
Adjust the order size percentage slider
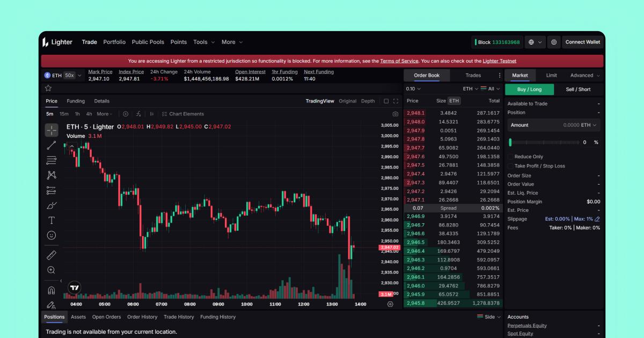[544, 142]
